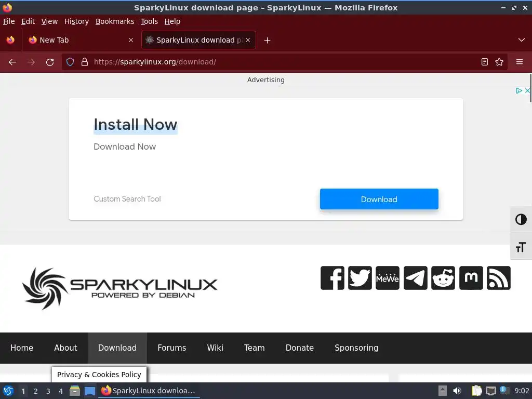Open the AdChoices triangle icon
Screen dimensions: 532x399
point(519,90)
